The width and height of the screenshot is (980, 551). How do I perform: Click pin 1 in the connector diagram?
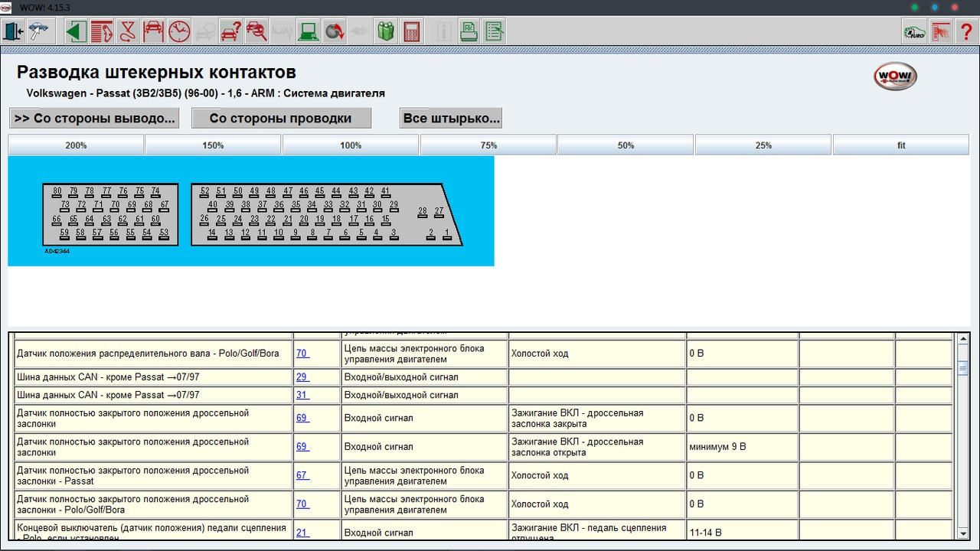[447, 233]
